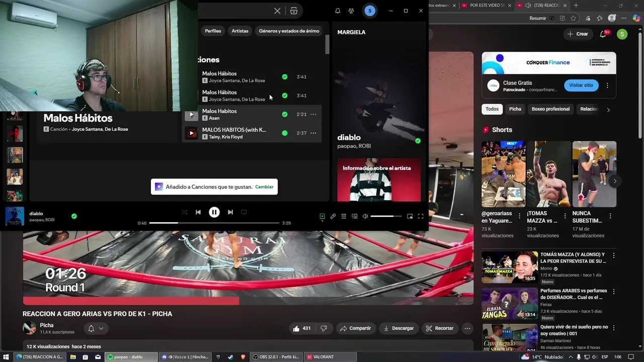Open De La Rose link under Malos Hábitos heading
The height and width of the screenshot is (362, 644).
116,129
